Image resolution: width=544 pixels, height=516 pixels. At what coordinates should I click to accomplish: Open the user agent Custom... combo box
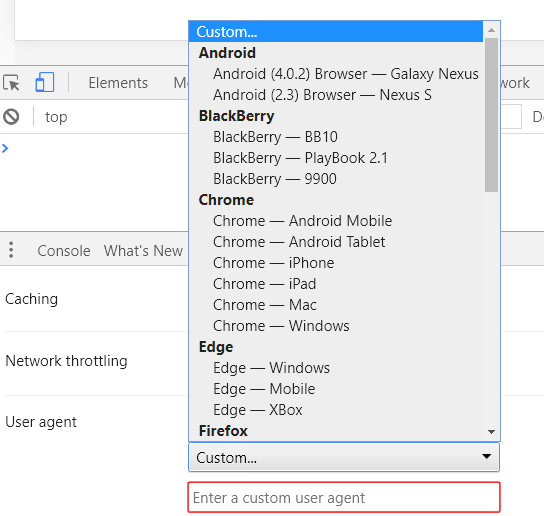344,457
